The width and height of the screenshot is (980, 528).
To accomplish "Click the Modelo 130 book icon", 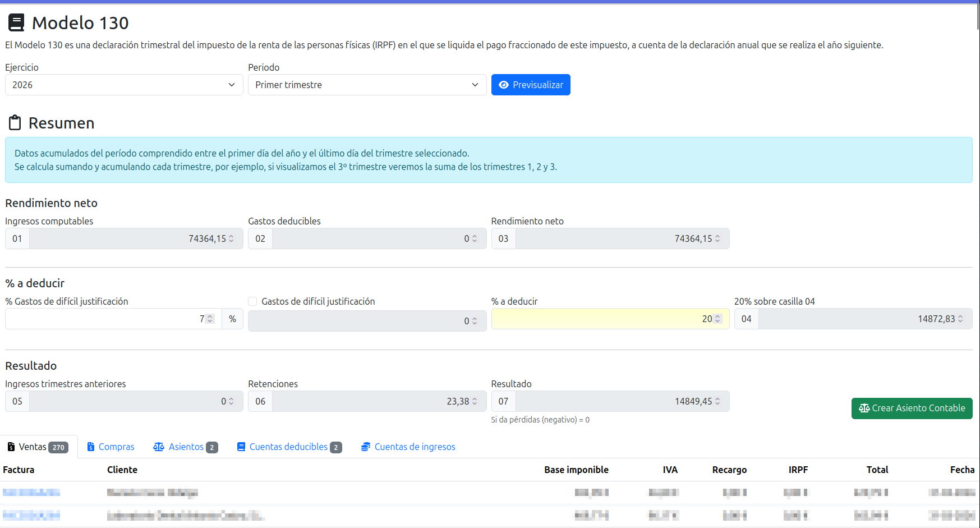I will (x=16, y=22).
